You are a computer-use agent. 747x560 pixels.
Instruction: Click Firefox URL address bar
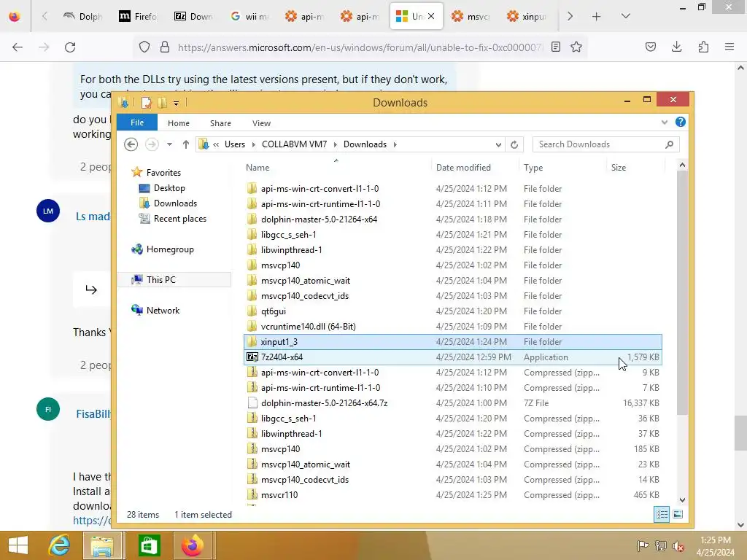[360, 47]
